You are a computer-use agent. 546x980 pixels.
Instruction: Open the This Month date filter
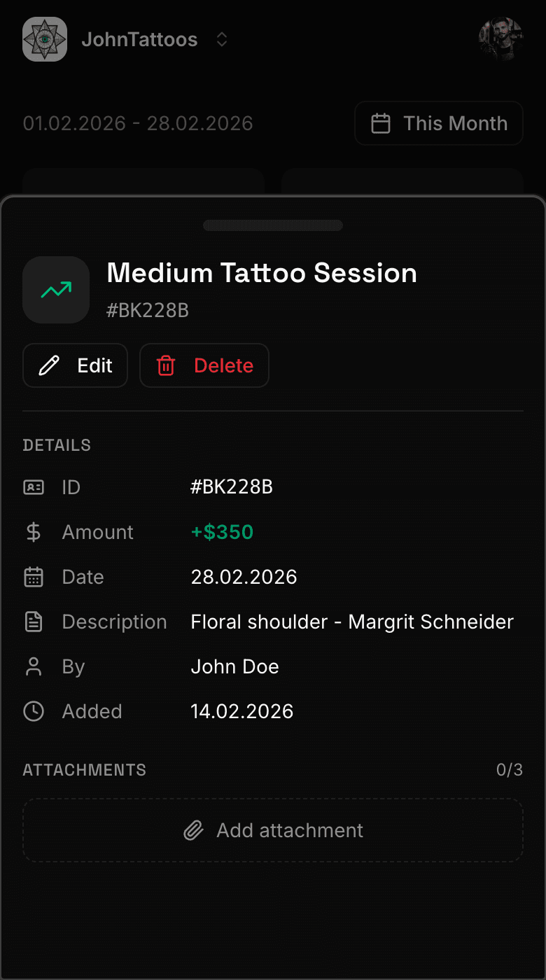click(439, 123)
